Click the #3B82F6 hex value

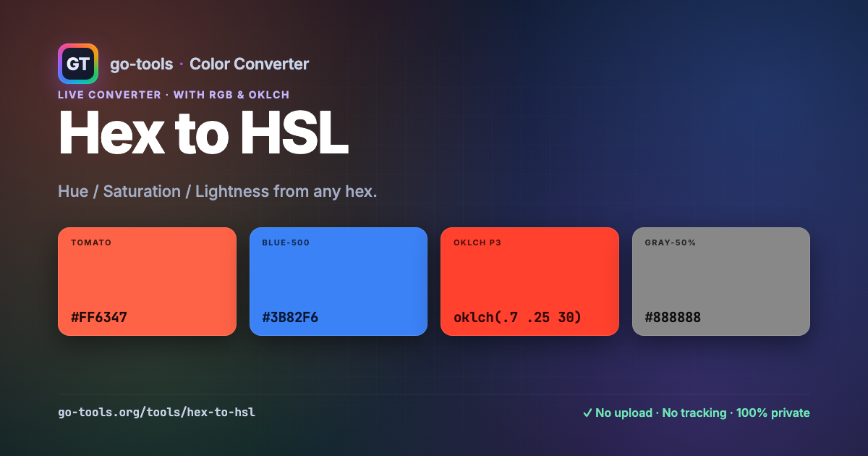290,317
